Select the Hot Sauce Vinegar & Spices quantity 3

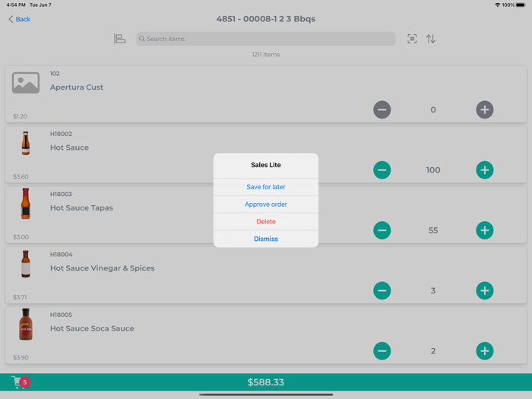point(433,291)
